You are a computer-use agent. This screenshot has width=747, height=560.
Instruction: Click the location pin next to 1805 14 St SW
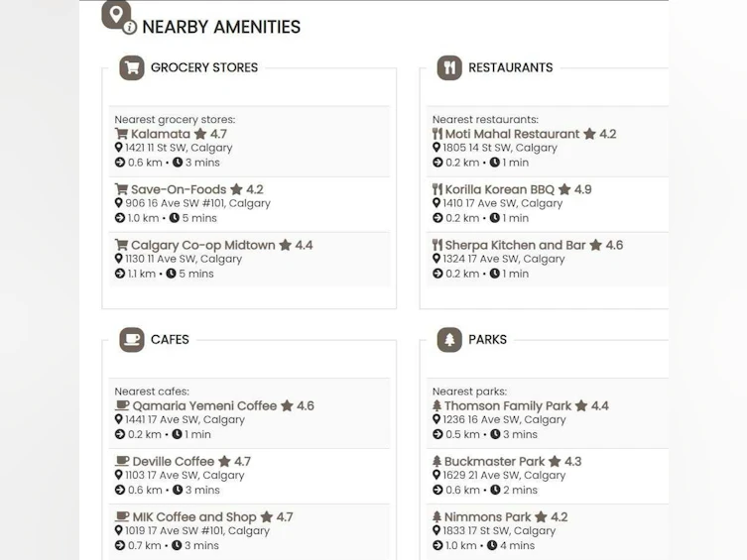pyautogui.click(x=436, y=148)
